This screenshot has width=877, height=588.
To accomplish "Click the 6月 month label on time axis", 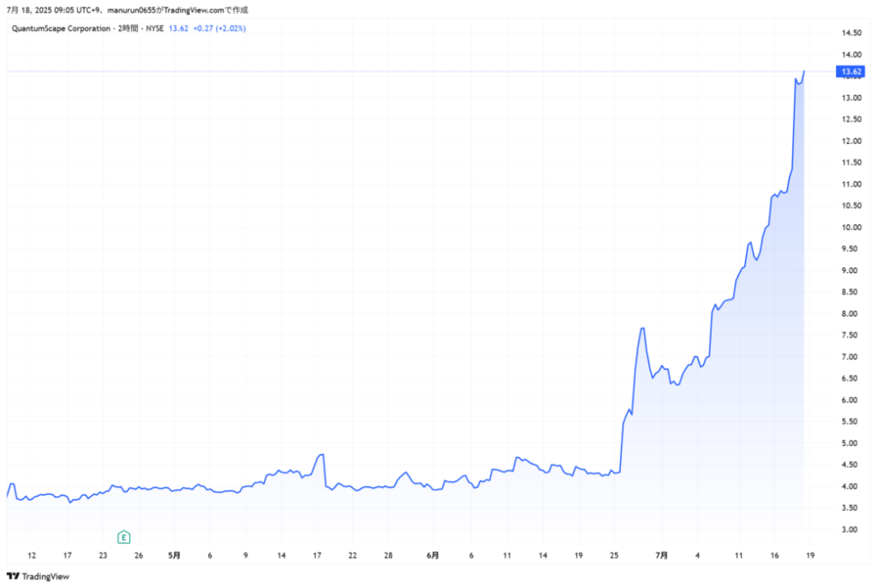I will [433, 555].
